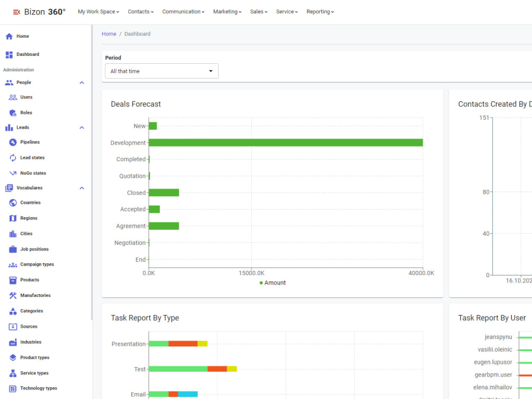Click the Home breadcrumb link
This screenshot has width=532, height=399.
pyautogui.click(x=109, y=34)
